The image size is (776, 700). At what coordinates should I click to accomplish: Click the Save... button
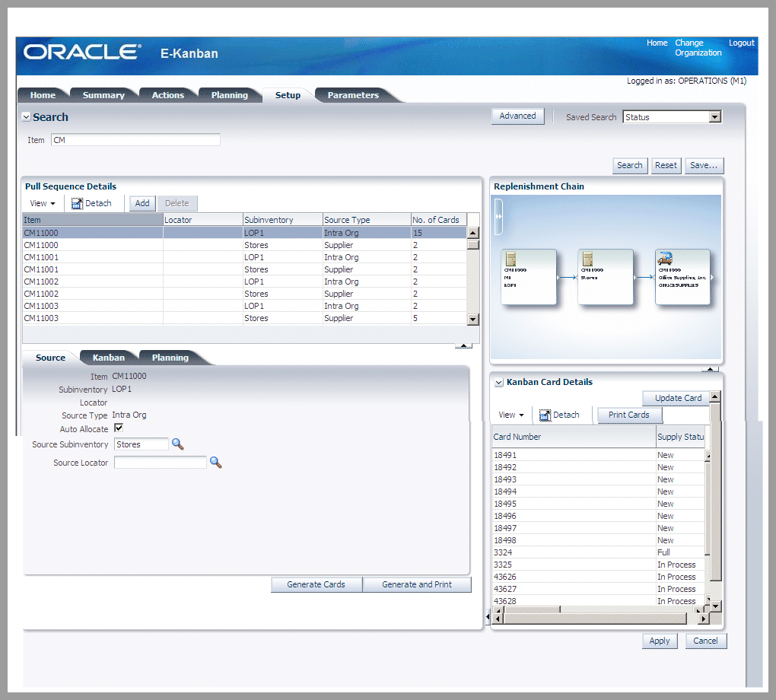(x=704, y=165)
